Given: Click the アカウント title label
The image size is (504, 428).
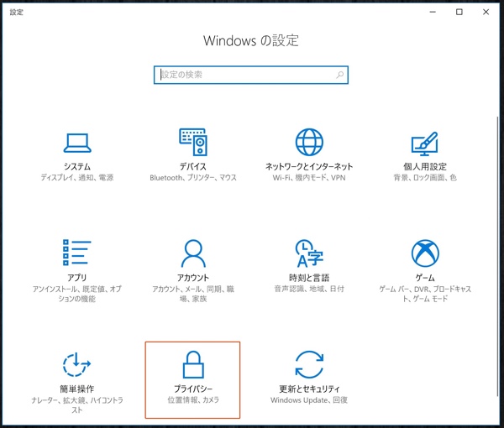Looking at the screenshot, I should pos(193,278).
